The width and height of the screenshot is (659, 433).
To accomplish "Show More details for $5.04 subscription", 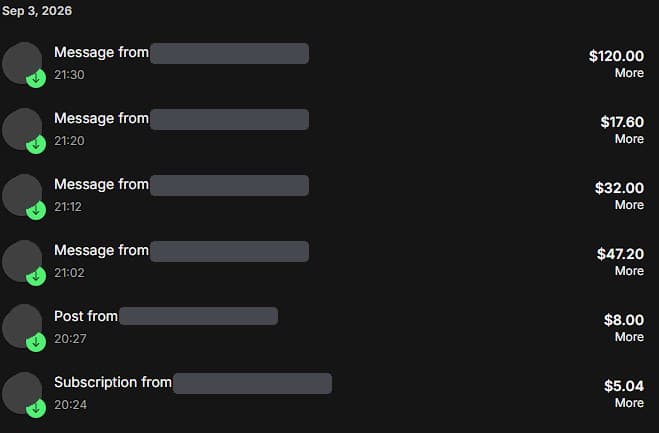I will pyautogui.click(x=629, y=403).
